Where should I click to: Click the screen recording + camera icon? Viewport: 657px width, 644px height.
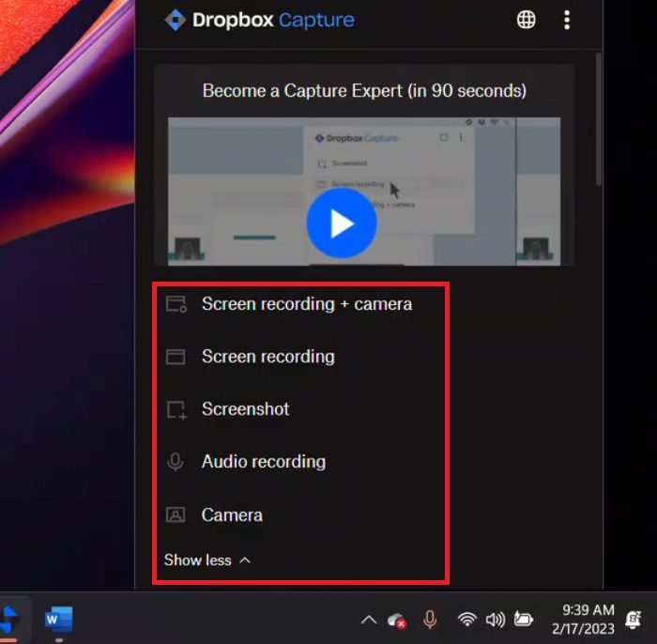176,304
